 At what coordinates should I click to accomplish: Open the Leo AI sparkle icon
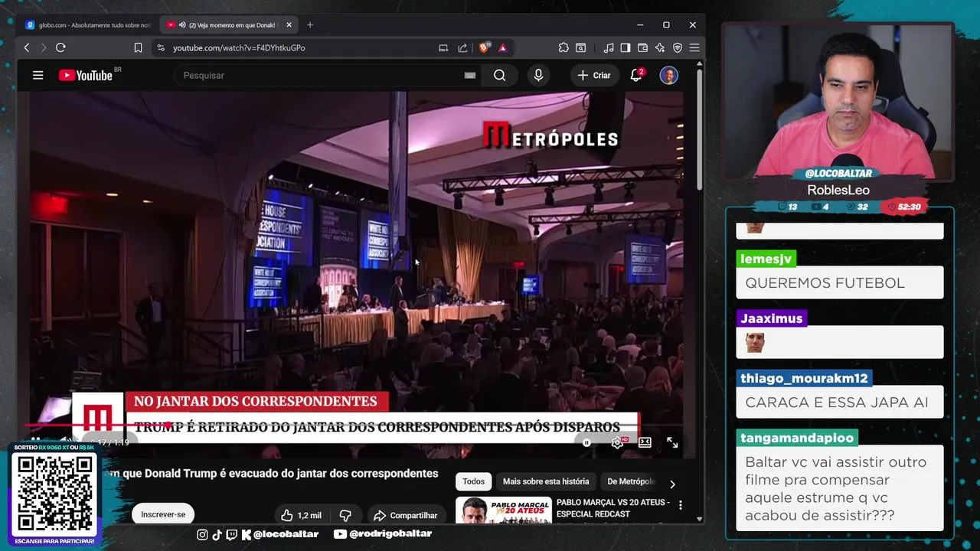click(660, 47)
